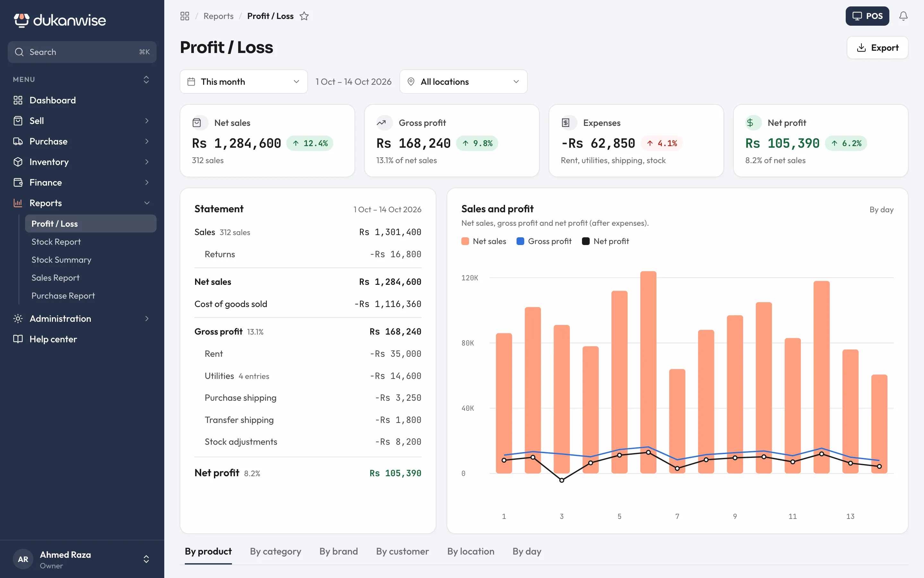
Task: Open the This month period dropdown
Action: (244, 82)
